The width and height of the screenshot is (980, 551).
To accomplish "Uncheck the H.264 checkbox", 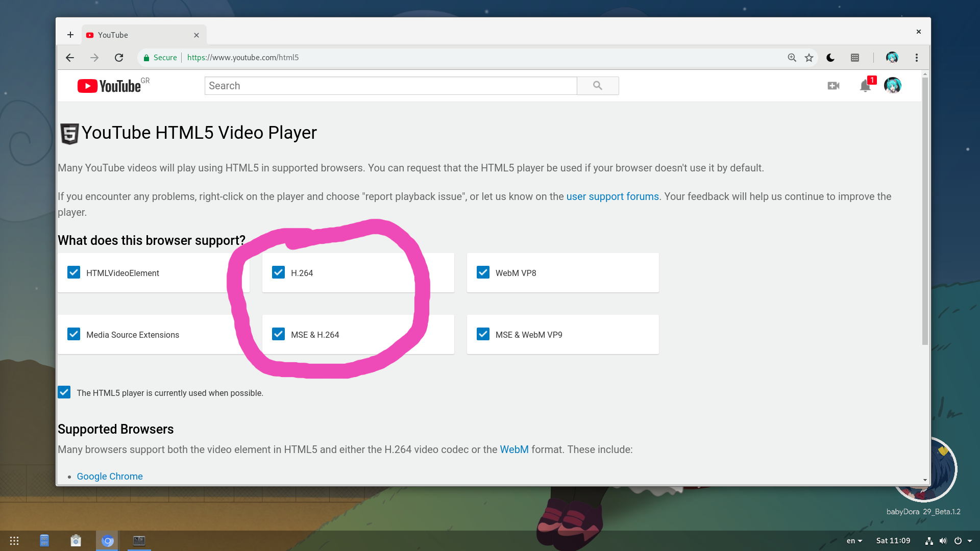I will (278, 272).
